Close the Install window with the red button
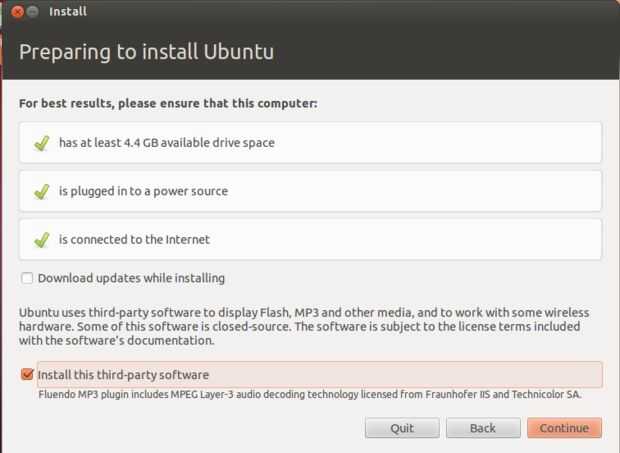 tap(18, 13)
